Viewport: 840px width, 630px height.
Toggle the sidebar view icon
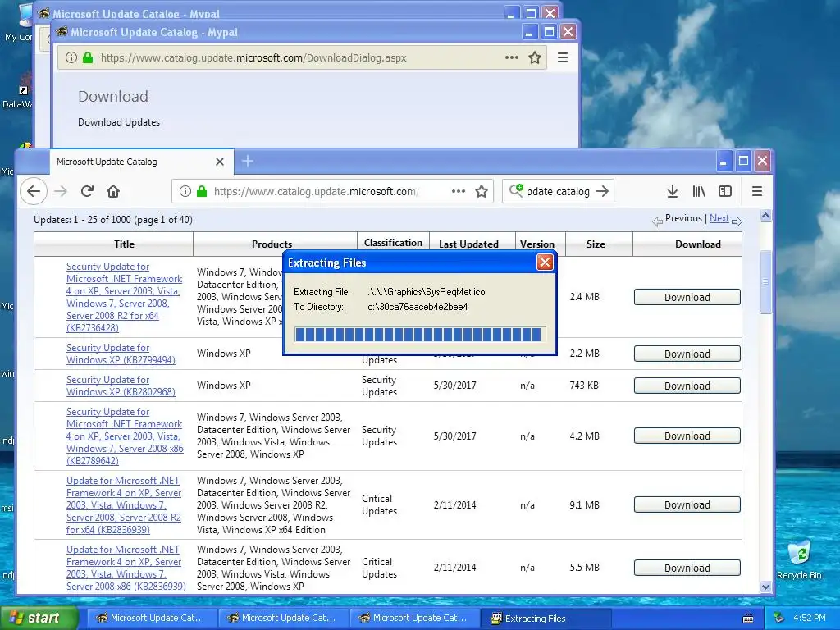(725, 191)
